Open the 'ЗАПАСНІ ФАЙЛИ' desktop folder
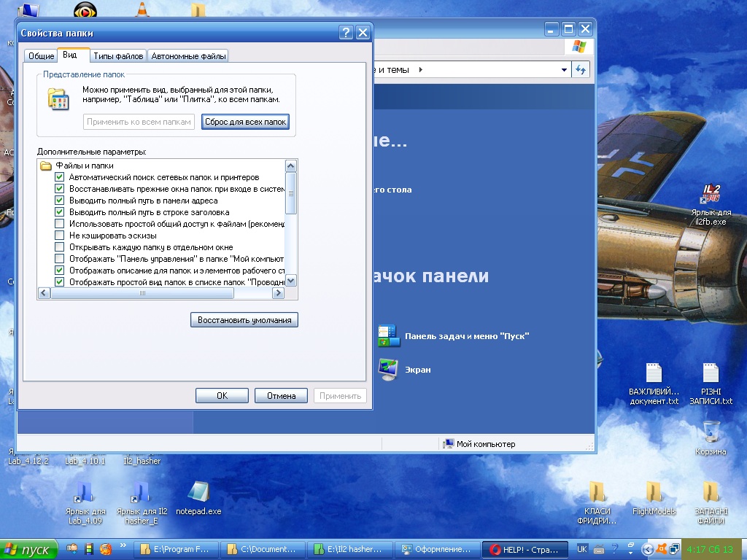Image resolution: width=747 pixels, height=560 pixels. [711, 492]
